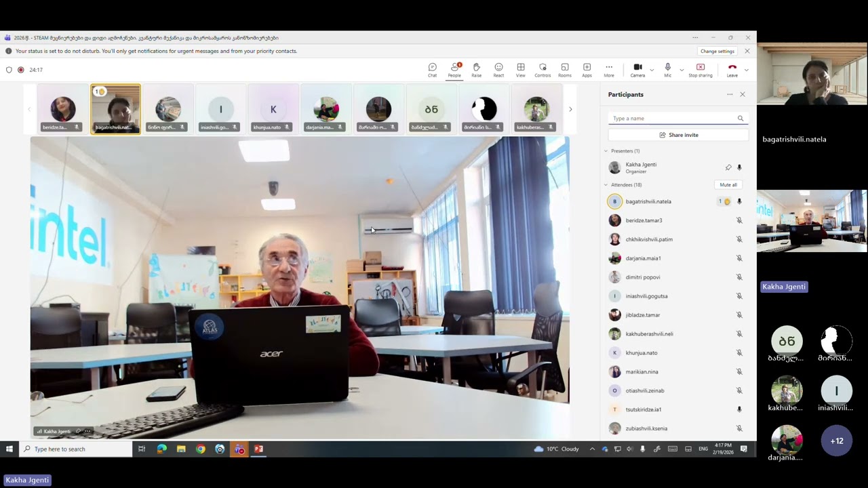Viewport: 868px width, 488px height.
Task: Switch to PowerPoint on the taskbar
Action: click(x=258, y=449)
